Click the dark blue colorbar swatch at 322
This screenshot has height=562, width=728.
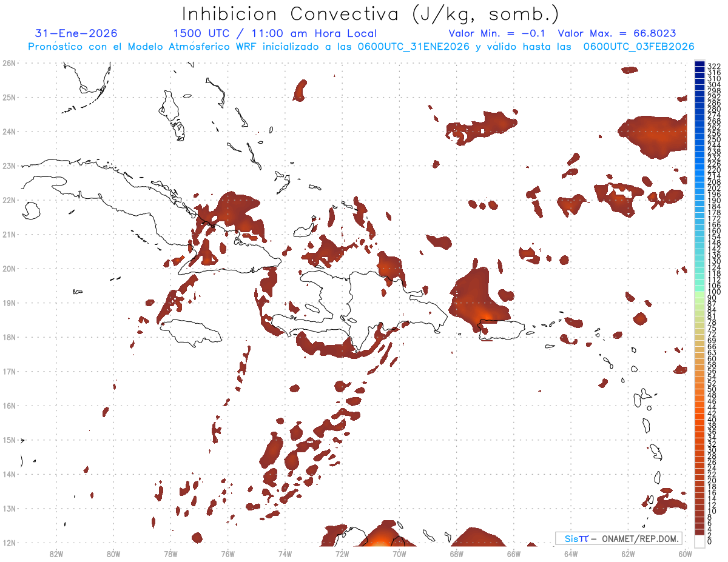click(x=700, y=65)
